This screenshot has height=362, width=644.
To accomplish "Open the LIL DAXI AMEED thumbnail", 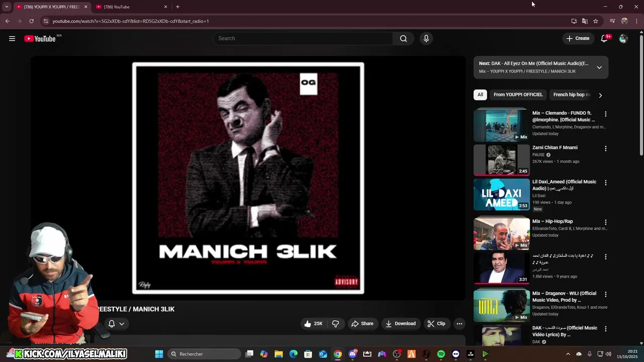I will 502,195.
